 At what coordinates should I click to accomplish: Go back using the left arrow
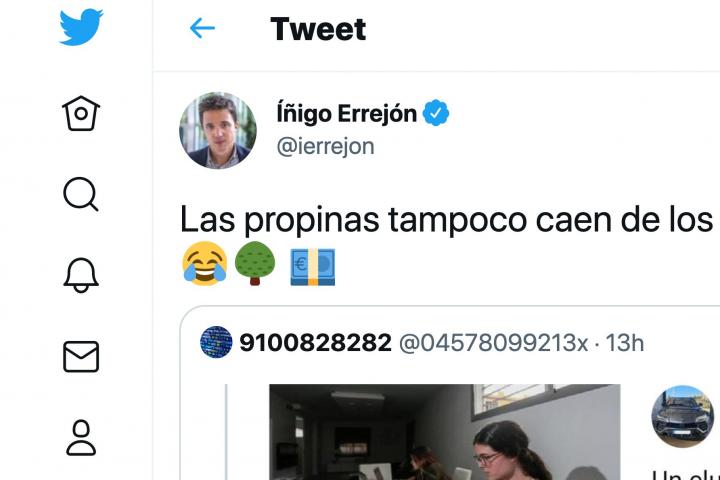tap(202, 28)
